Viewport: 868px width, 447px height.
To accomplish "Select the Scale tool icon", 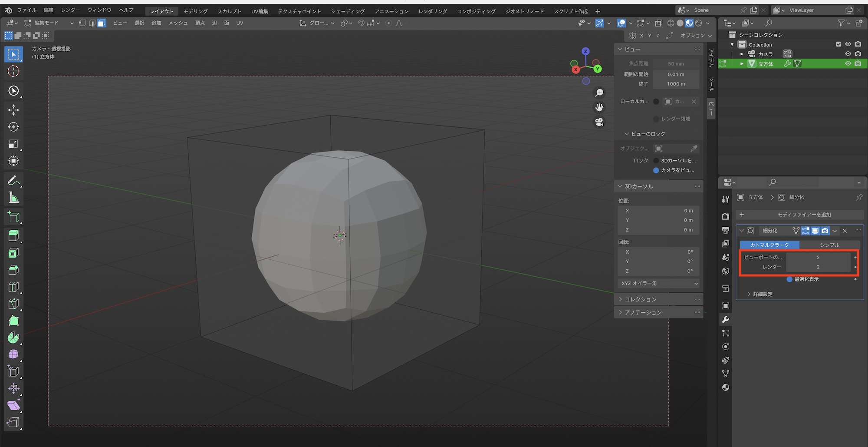I will 13,144.
